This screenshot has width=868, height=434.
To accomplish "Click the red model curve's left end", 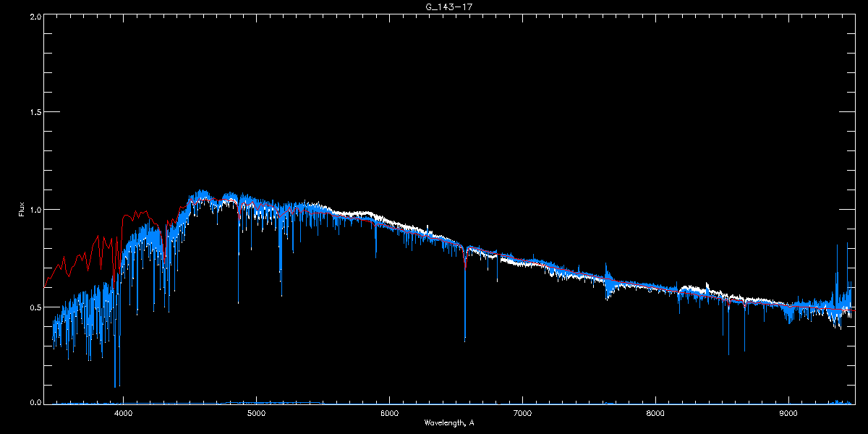I will click(45, 286).
